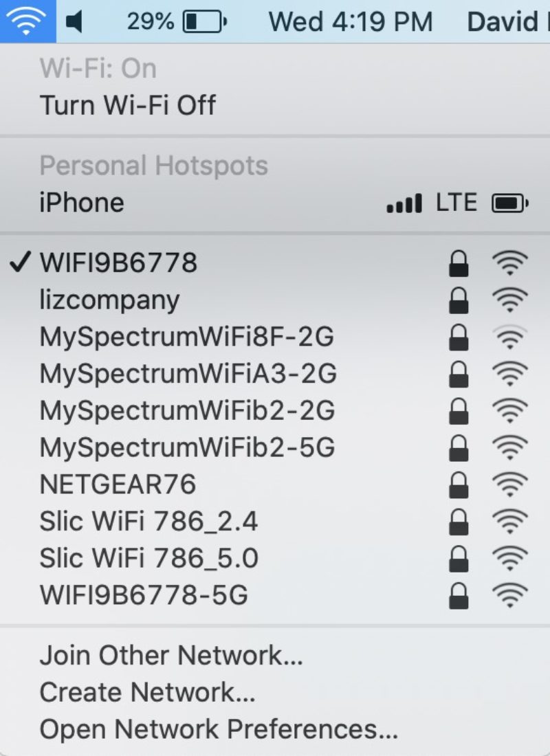Turn Wi-Fi Off
550x756 pixels.
(128, 105)
